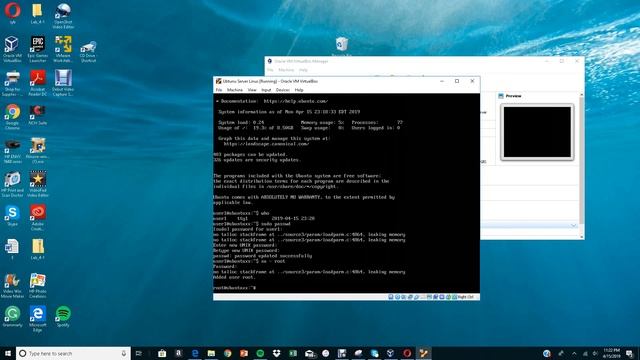Open the taskbar clock and date
640x360 pixels.
coord(611,353)
